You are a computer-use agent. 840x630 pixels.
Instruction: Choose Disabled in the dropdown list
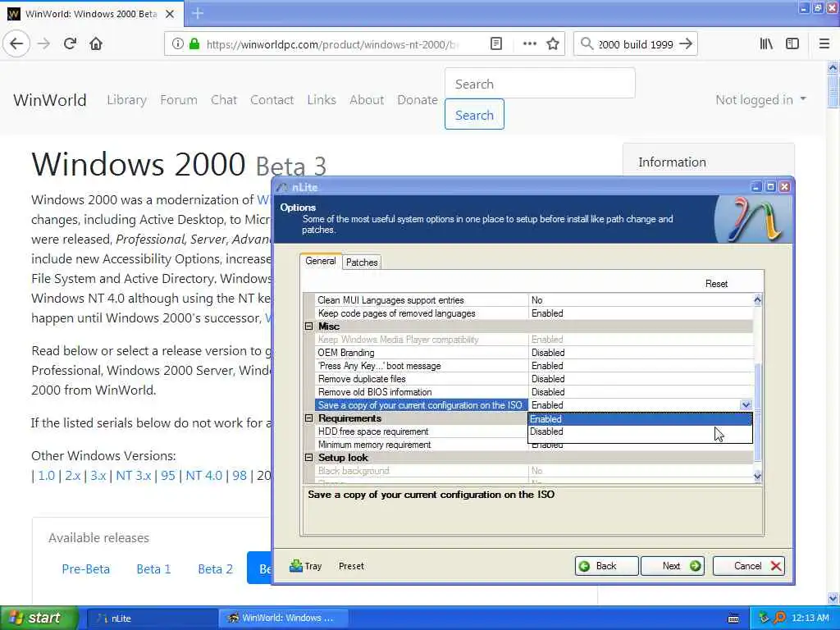tap(640, 431)
